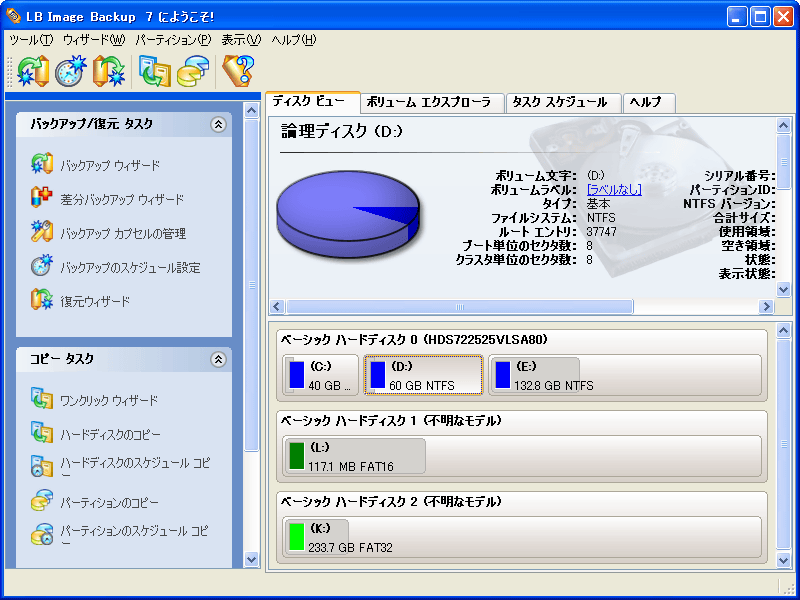This screenshot has height=600, width=800.
Task: Click the バックアップ カプセルの管理 icon
Action: point(42,232)
